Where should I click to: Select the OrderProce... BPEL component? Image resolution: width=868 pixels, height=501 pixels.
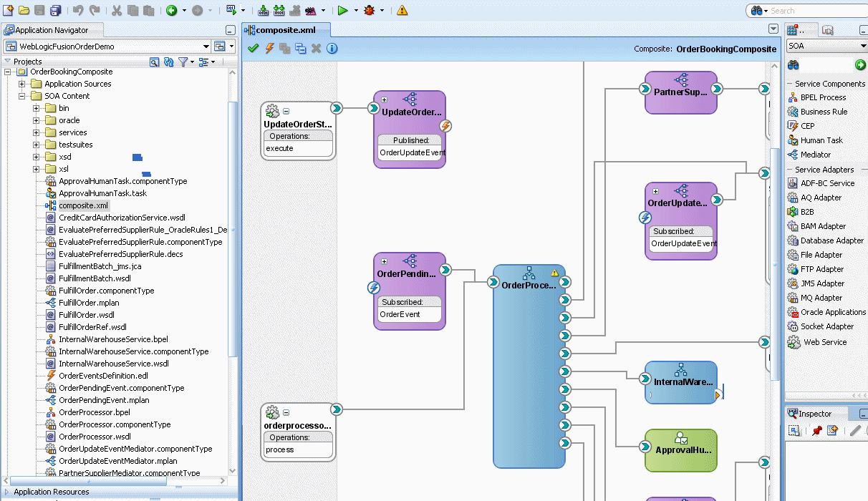529,366
